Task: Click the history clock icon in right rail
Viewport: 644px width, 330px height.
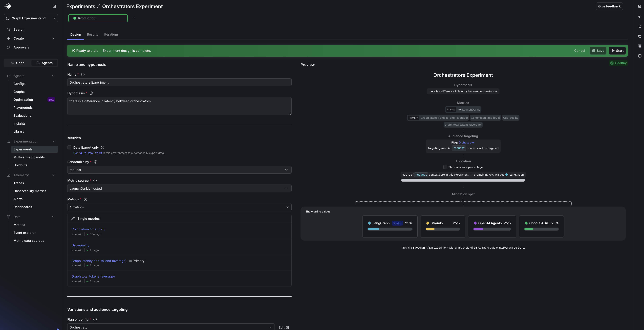Action: [640, 56]
